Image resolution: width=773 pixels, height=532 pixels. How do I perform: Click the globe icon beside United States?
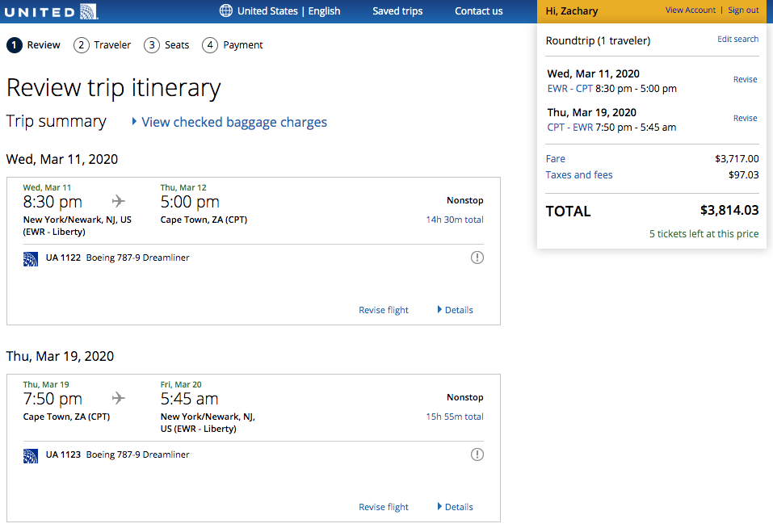(225, 11)
